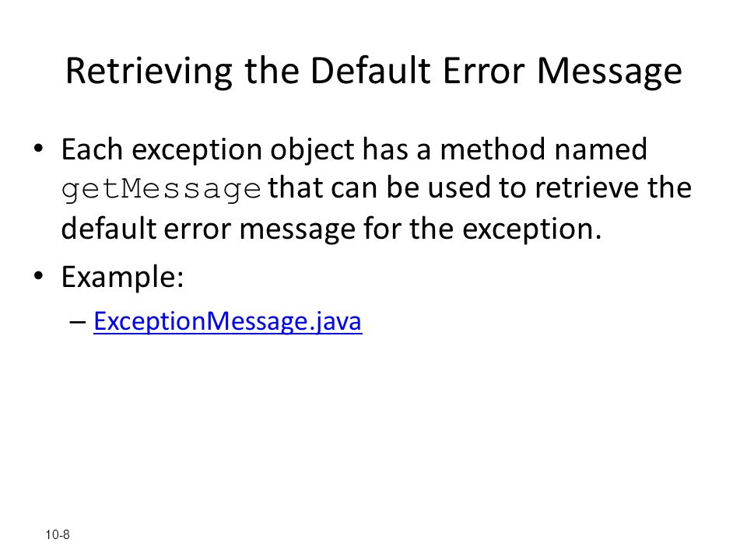Click the slide number 10-8
This screenshot has height=560, width=747.
click(58, 535)
